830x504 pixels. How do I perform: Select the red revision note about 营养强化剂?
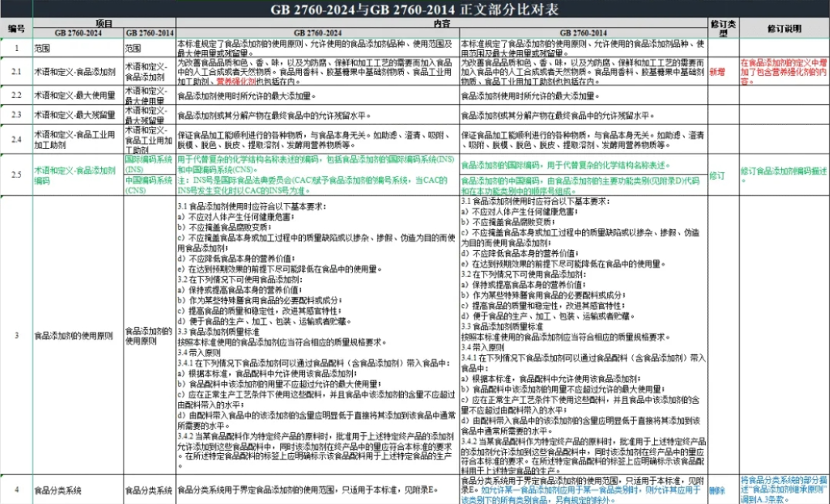(x=784, y=72)
